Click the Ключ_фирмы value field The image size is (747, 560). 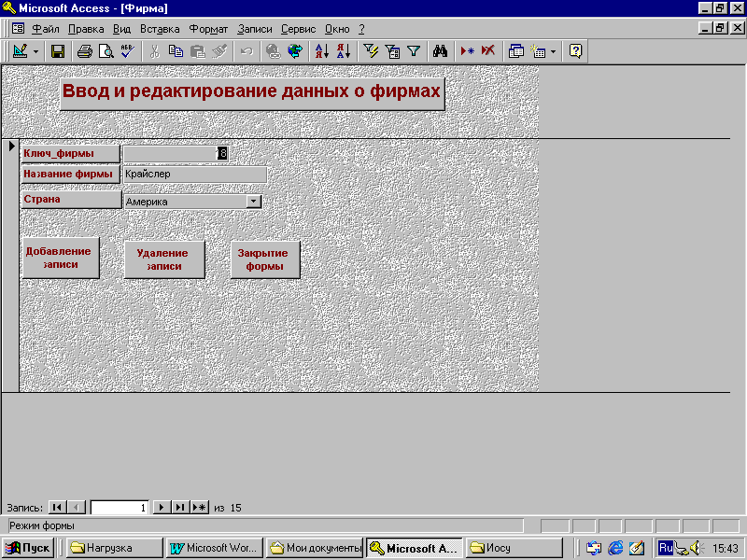[176, 153]
